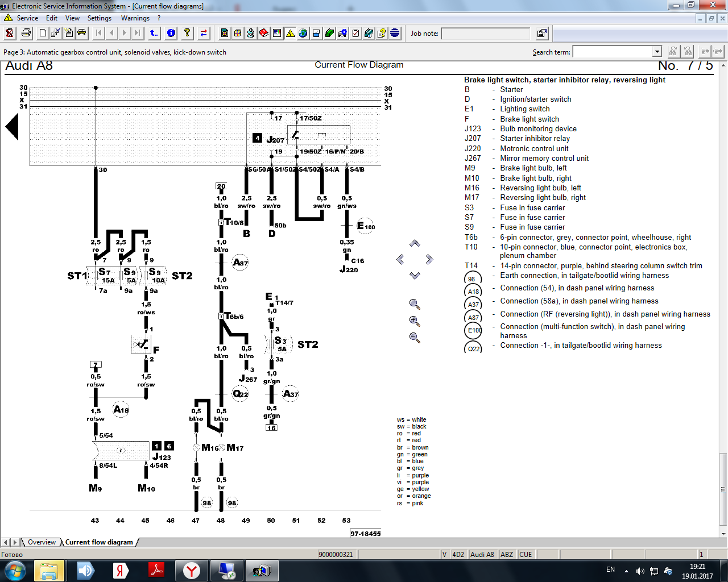728x582 pixels.
Task: Go to next page arrow icon
Action: pos(125,33)
